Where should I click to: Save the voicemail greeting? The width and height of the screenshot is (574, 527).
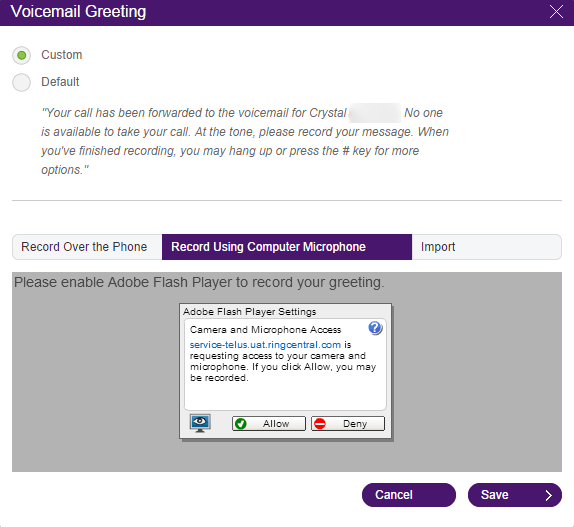click(515, 495)
